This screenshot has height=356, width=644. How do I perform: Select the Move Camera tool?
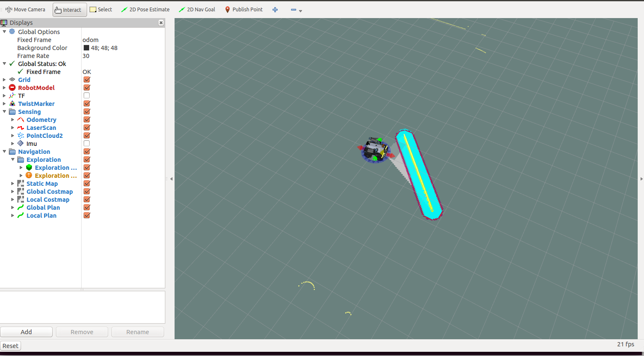tap(25, 10)
